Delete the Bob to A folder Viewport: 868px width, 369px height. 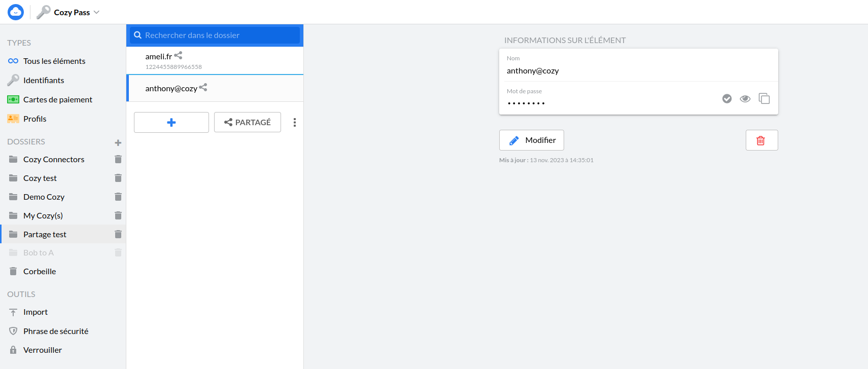coord(118,252)
